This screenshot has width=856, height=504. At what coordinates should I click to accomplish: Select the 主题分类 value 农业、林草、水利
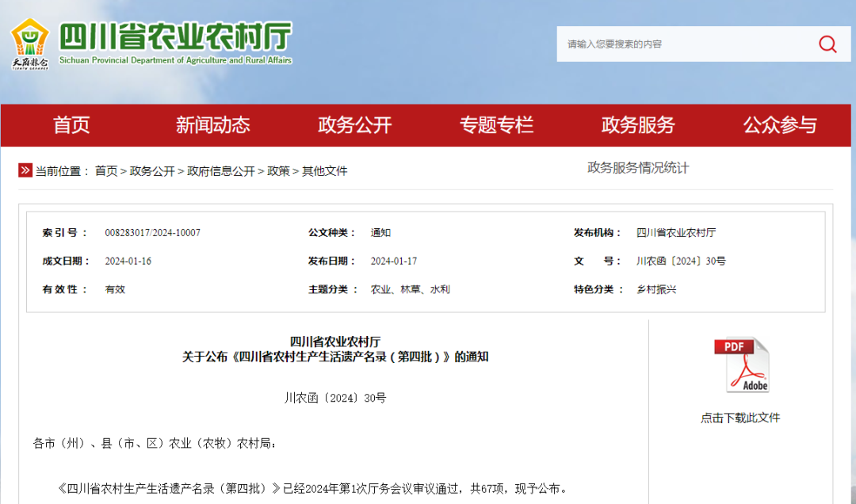point(411,289)
